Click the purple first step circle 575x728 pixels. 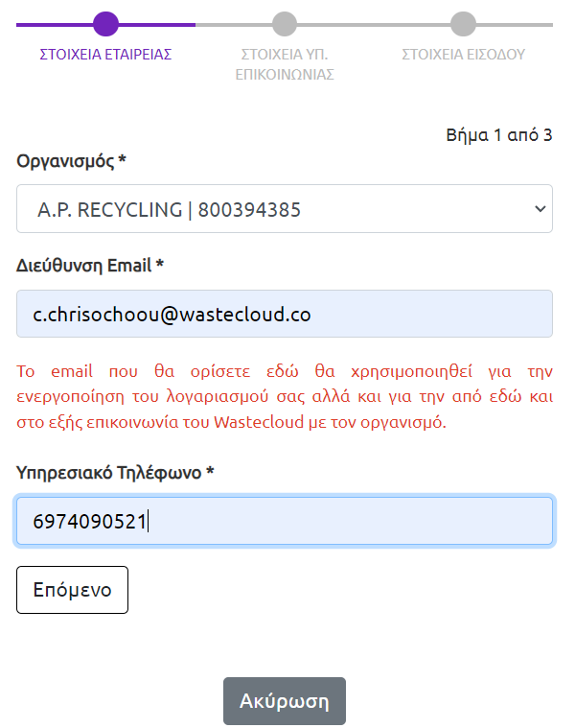point(106,24)
